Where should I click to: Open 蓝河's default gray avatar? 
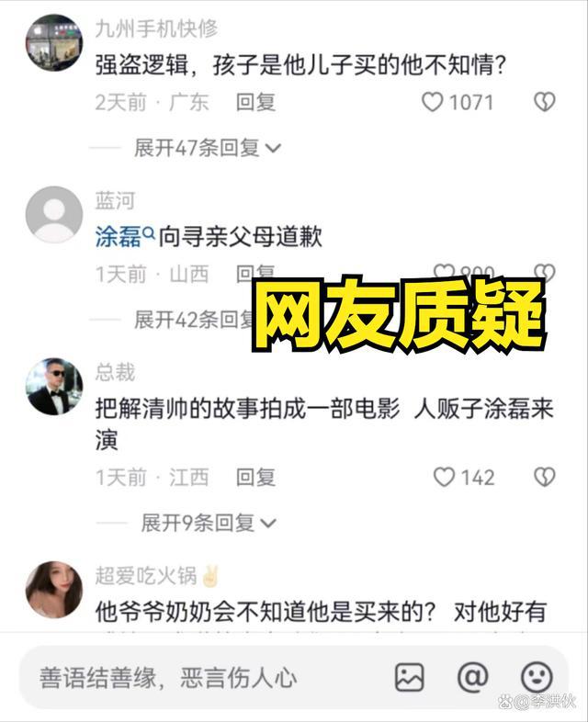pyautogui.click(x=54, y=215)
